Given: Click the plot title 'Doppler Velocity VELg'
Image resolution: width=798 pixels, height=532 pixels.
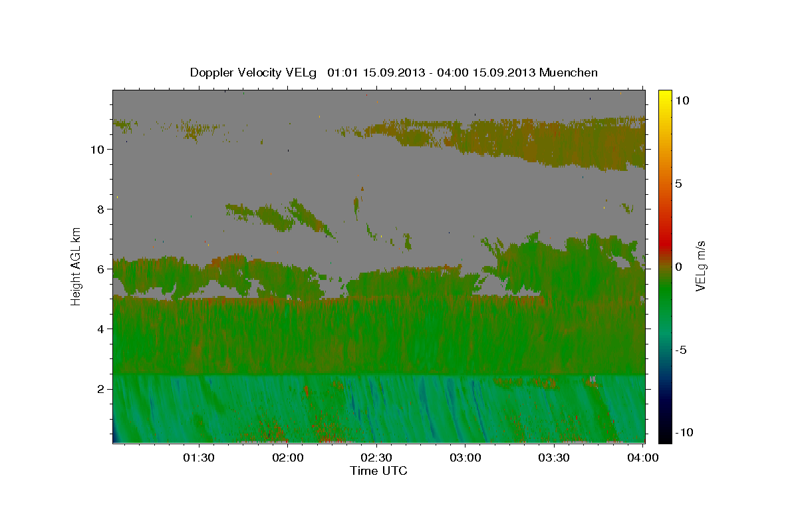Looking at the screenshot, I should click(x=253, y=72).
